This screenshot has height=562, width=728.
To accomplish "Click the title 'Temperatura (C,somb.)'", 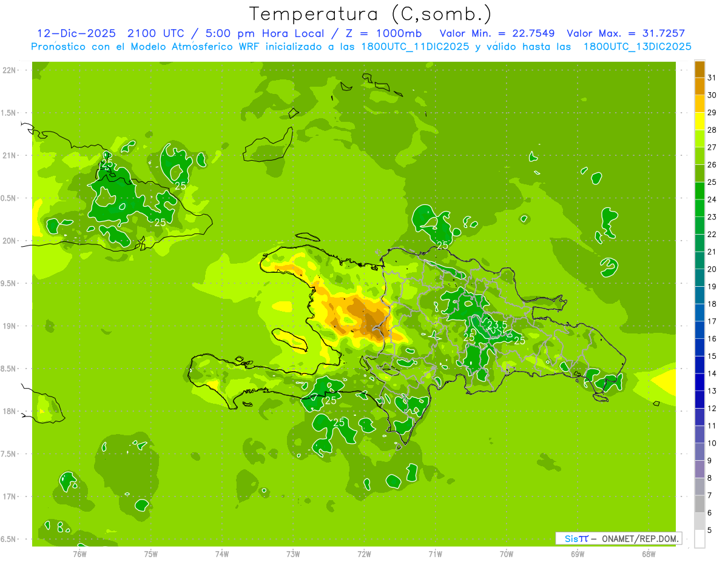I will coord(371,14).
